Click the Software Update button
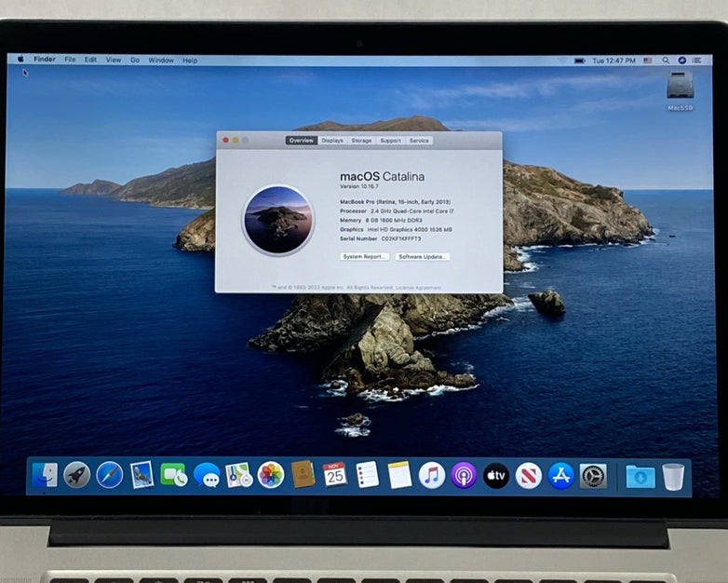Screen dimensions: 728x583 (423, 256)
